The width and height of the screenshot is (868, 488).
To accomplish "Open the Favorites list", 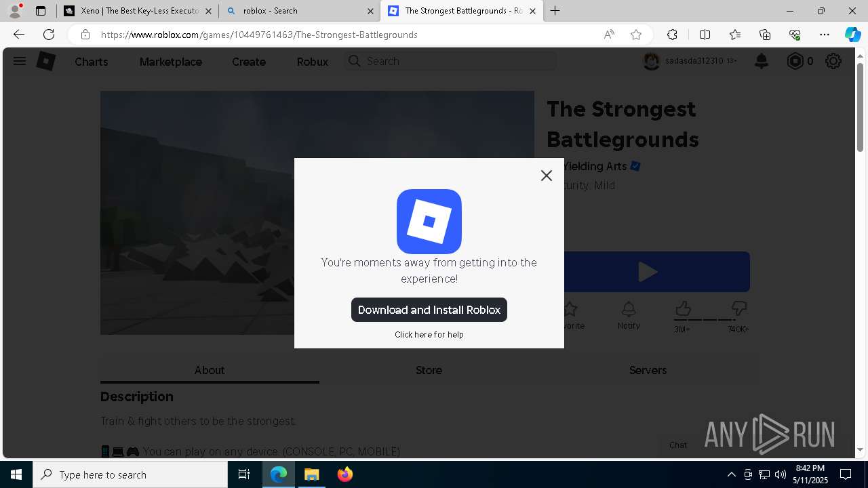I will tap(735, 35).
